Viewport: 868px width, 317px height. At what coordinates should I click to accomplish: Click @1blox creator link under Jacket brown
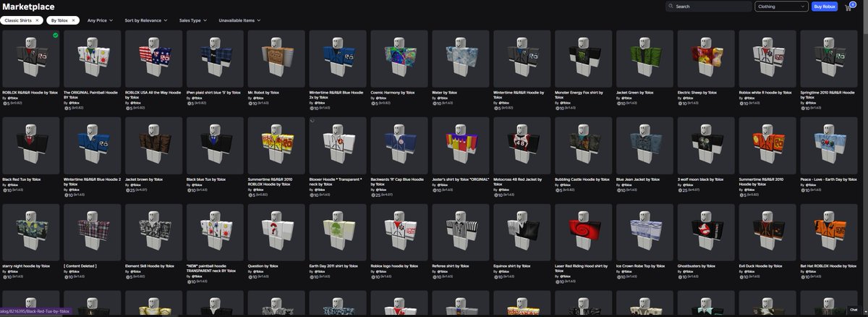pyautogui.click(x=135, y=185)
